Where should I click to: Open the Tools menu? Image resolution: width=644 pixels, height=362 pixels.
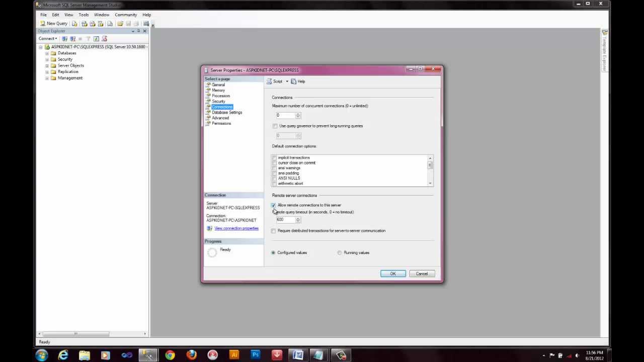tap(84, 15)
